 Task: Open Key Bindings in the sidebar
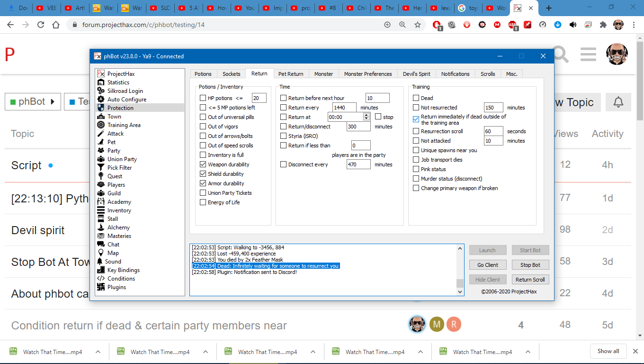[x=123, y=270]
